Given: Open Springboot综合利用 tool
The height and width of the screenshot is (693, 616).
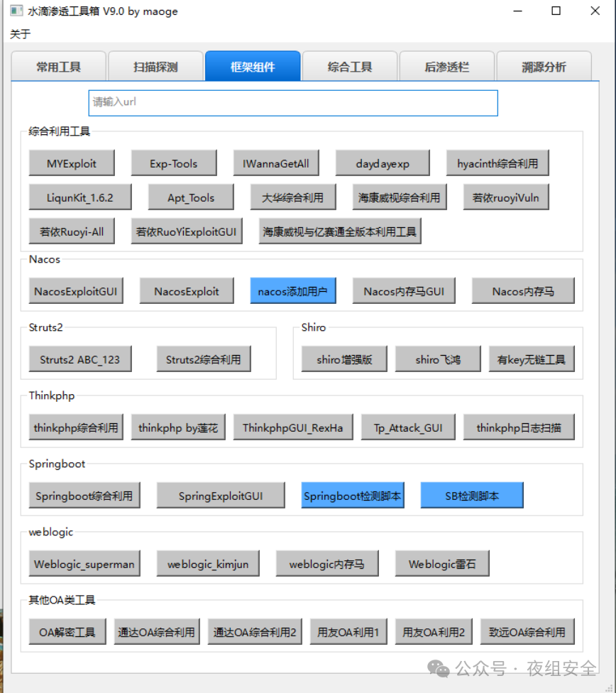Looking at the screenshot, I should pyautogui.click(x=84, y=495).
